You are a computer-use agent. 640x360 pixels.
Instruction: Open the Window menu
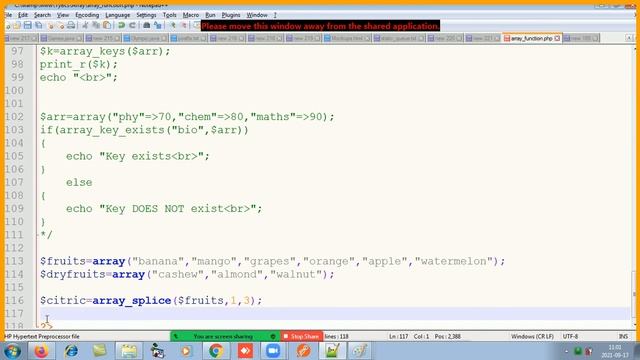click(257, 15)
